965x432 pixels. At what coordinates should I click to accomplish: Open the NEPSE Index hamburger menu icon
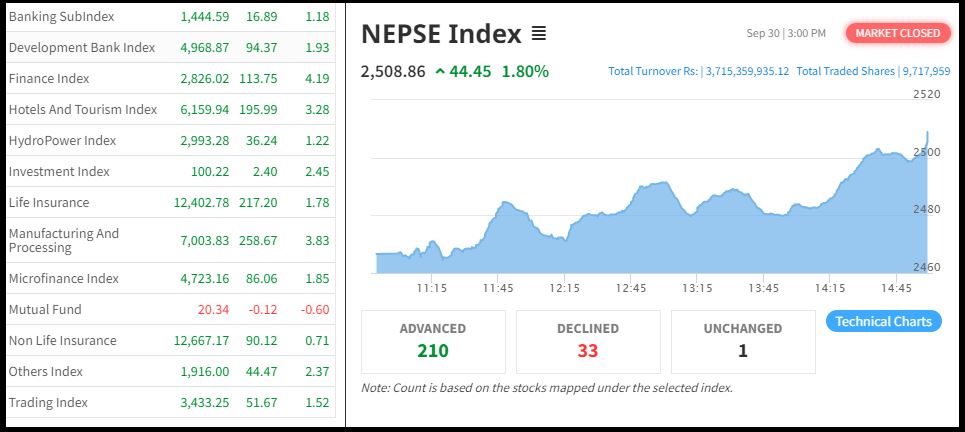[539, 34]
